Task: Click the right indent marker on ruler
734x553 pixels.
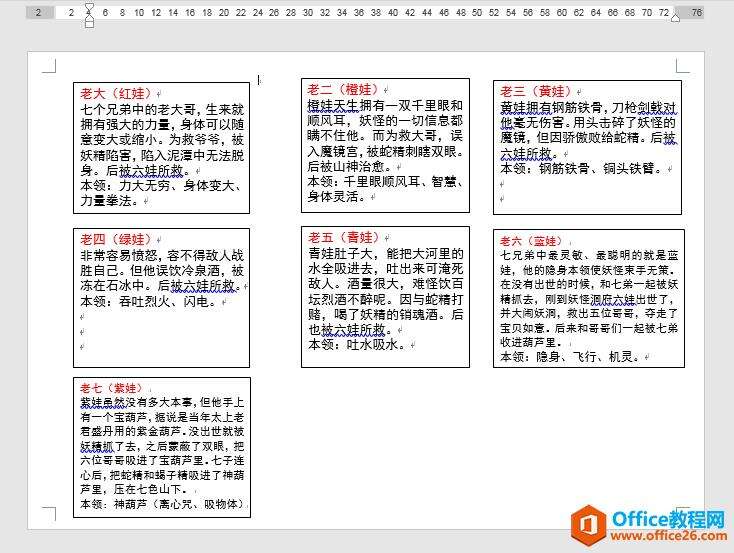Action: point(677,17)
